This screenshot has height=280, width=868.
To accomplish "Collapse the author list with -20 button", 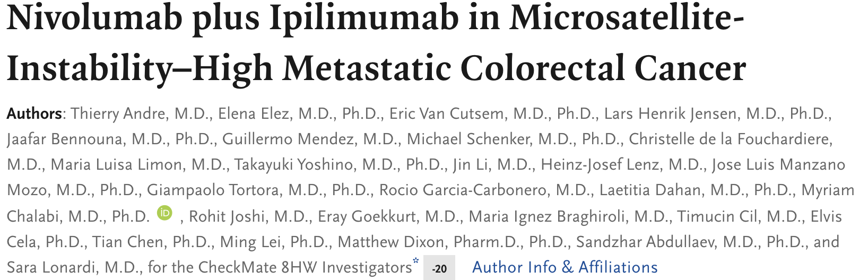I will point(439,268).
